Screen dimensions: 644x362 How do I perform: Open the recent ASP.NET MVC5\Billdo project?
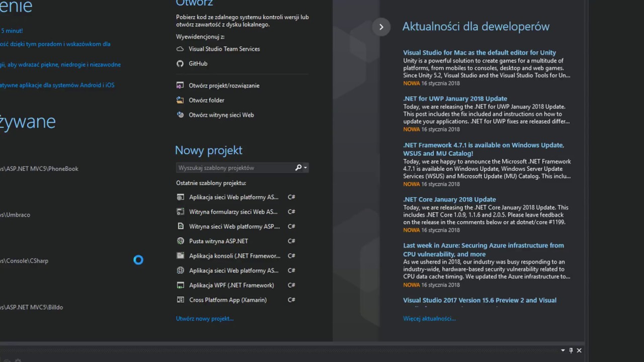(32, 307)
